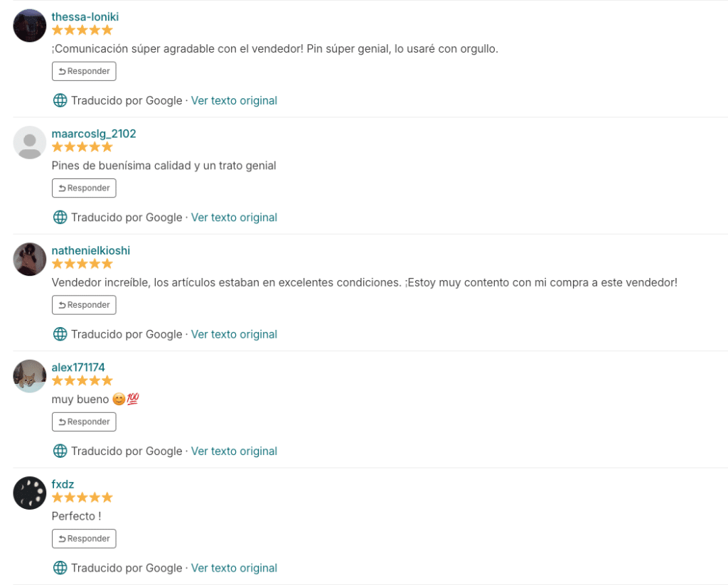Viewport: 728px width, 585px height.
Task: Open the fxdz username link
Action: pyautogui.click(x=63, y=484)
